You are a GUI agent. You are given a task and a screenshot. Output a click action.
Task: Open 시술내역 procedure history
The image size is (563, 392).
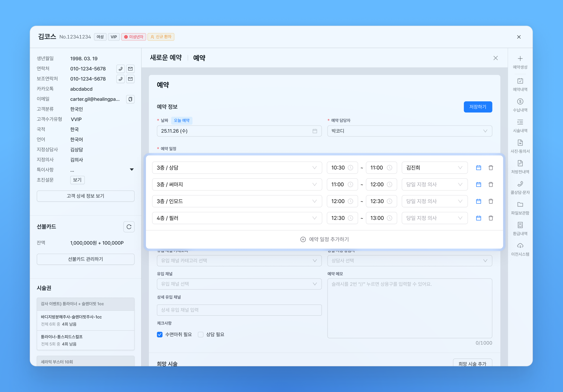520,126
